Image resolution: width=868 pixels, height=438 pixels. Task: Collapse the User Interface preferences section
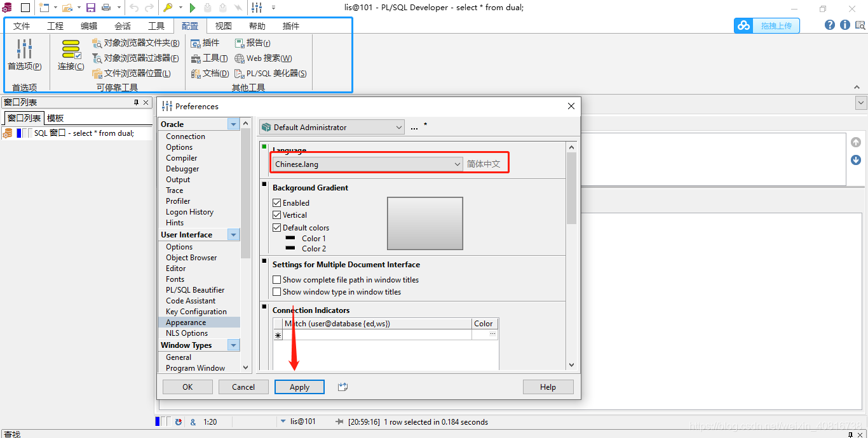(234, 235)
